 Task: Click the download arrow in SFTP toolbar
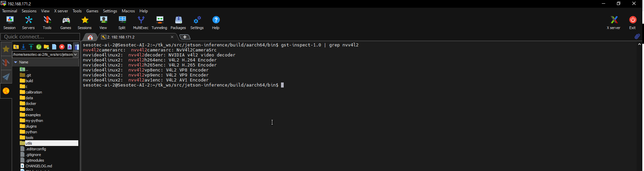(23, 47)
